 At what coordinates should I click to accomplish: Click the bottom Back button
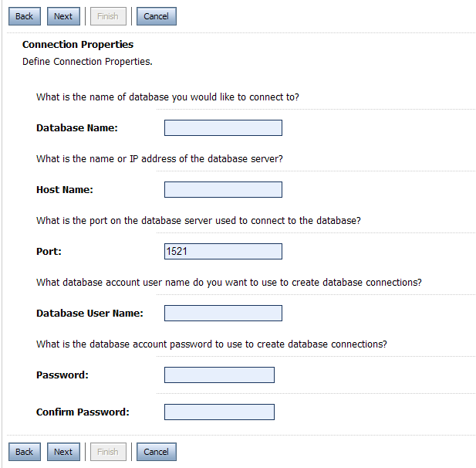[x=24, y=452]
